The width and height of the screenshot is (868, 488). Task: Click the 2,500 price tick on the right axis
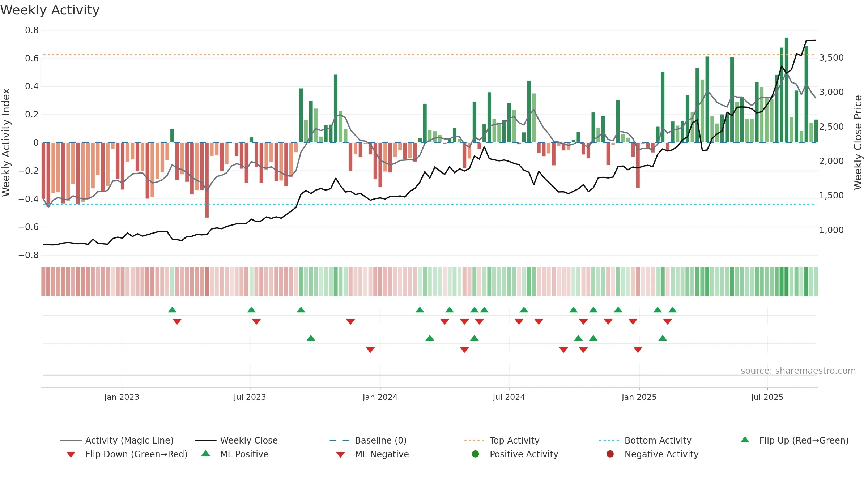point(831,127)
